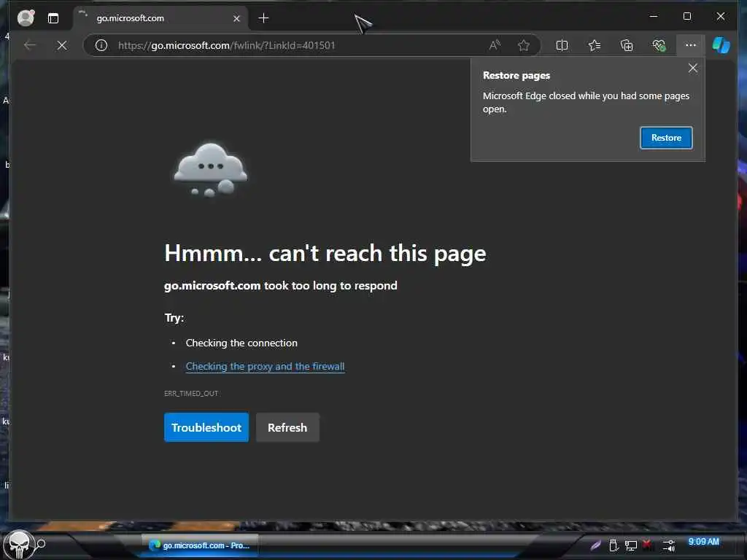This screenshot has height=560, width=747.
Task: Click the 'took too long to respond' message
Action: 330,285
